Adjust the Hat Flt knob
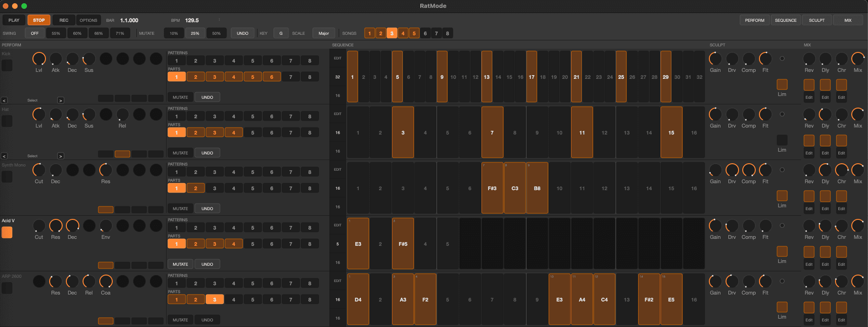The height and width of the screenshot is (327, 868). [x=765, y=115]
